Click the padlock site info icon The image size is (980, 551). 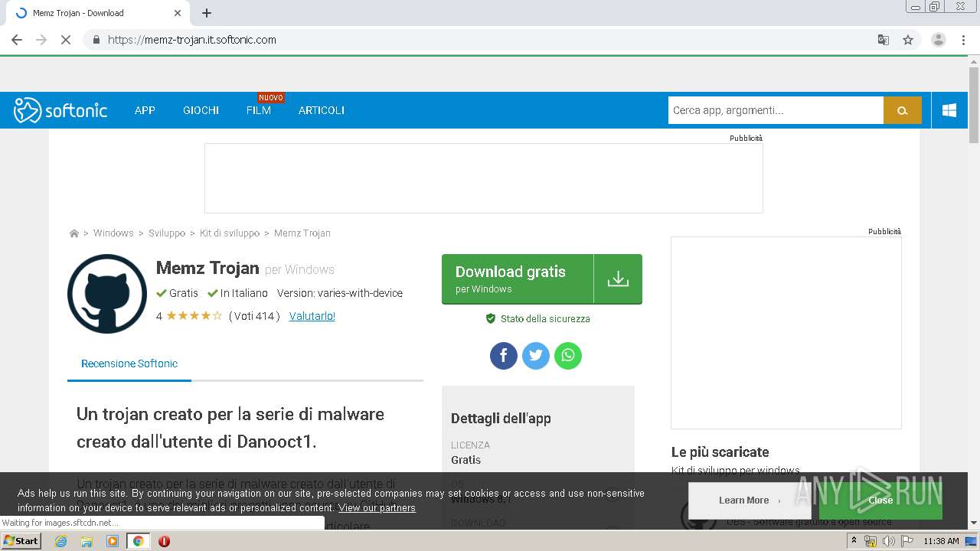point(96,40)
